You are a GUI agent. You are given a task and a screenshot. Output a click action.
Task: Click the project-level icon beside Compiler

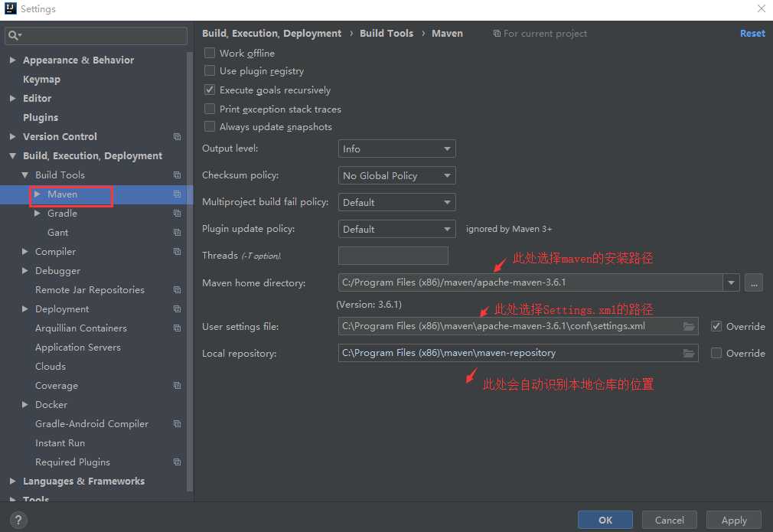[177, 251]
